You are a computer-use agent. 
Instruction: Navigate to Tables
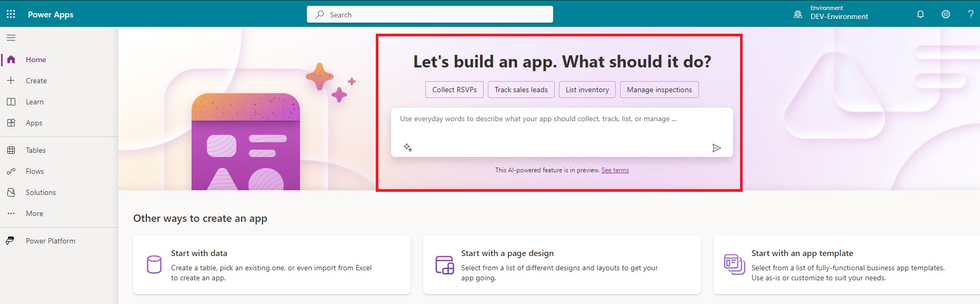click(35, 150)
